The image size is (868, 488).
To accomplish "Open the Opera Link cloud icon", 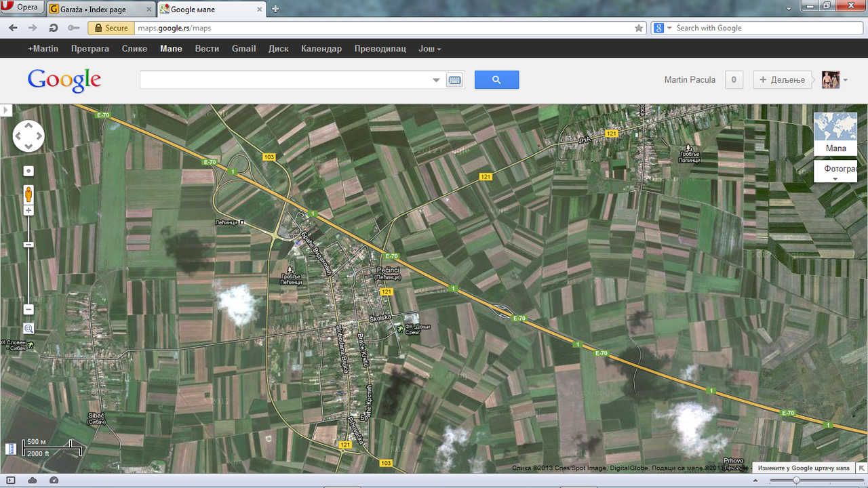I will click(32, 481).
